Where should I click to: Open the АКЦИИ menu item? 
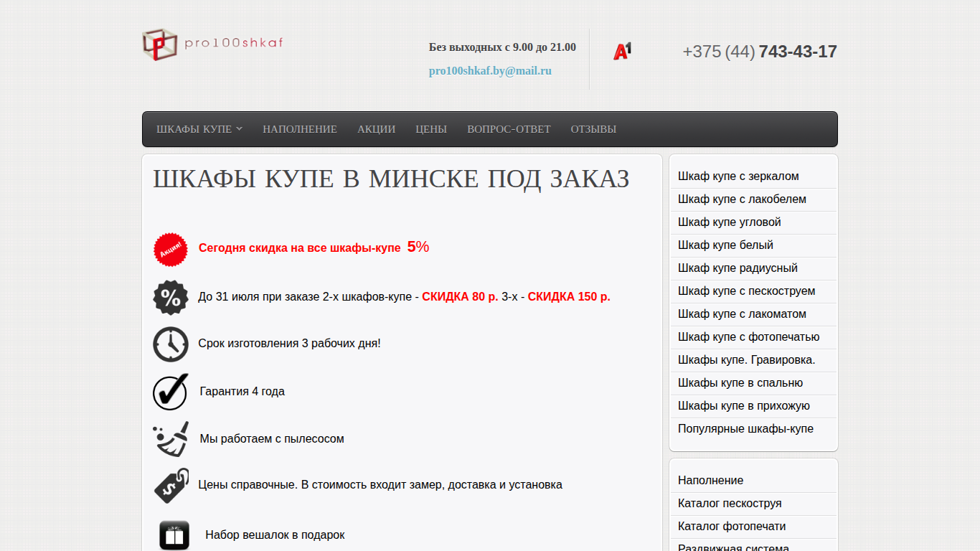coord(377,129)
